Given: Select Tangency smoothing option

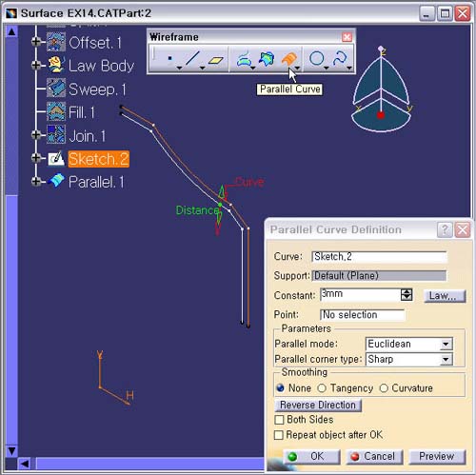Looking at the screenshot, I should 322,387.
